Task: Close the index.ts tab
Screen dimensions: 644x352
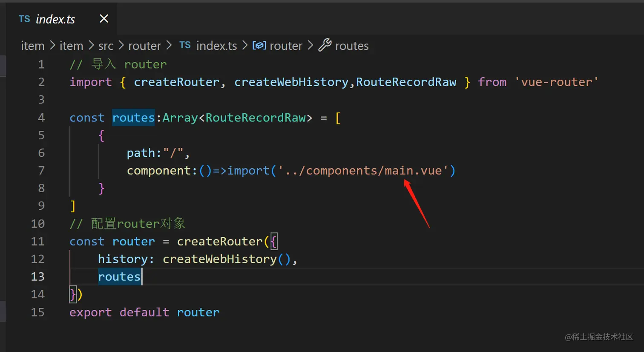Action: pyautogui.click(x=104, y=19)
